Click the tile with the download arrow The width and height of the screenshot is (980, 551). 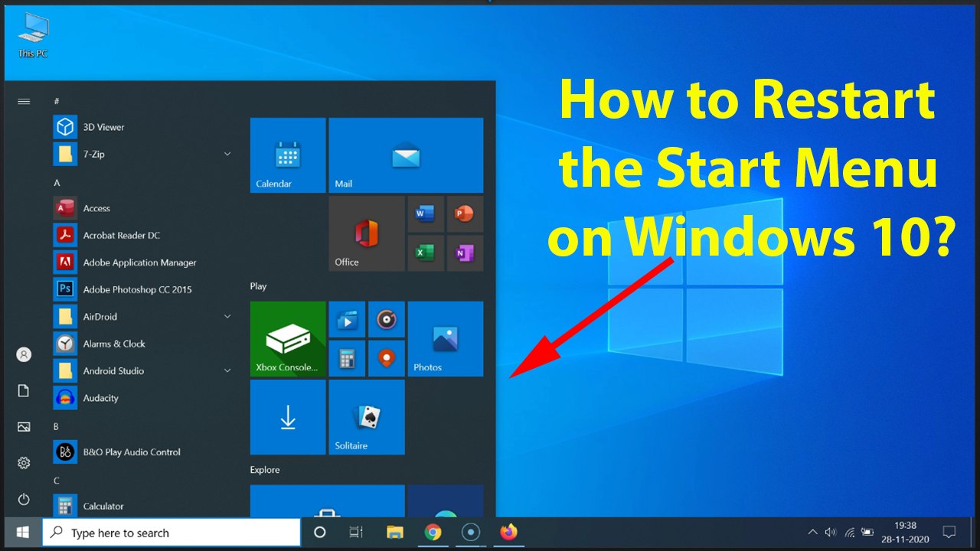288,417
